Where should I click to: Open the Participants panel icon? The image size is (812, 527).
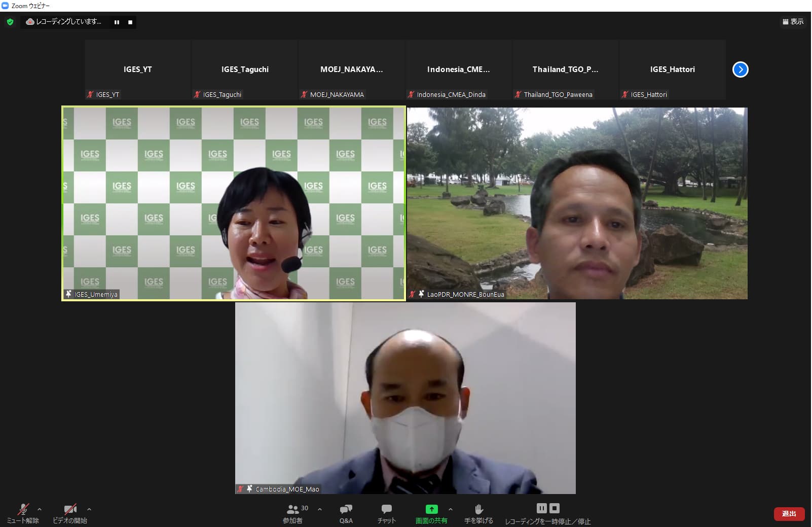click(x=292, y=509)
